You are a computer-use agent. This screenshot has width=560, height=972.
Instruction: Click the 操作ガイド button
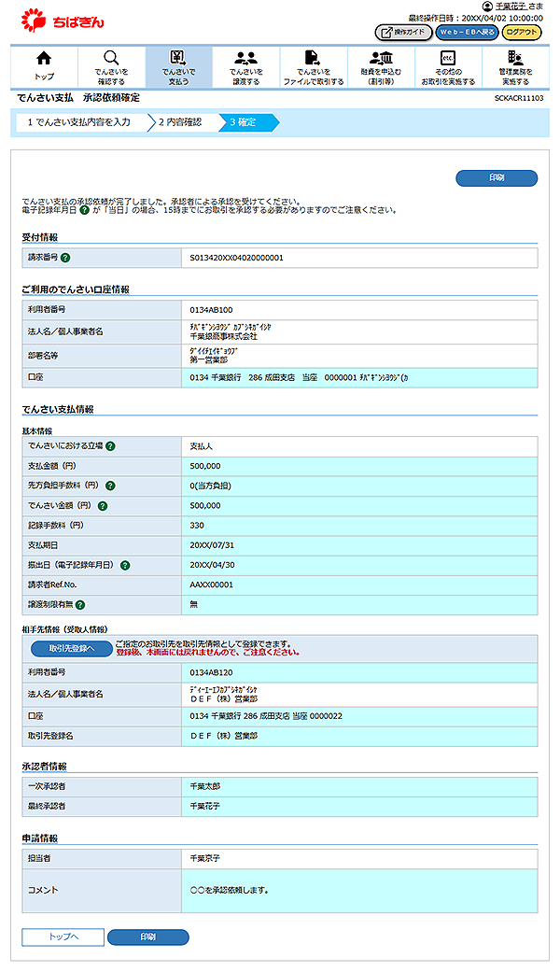click(x=402, y=32)
